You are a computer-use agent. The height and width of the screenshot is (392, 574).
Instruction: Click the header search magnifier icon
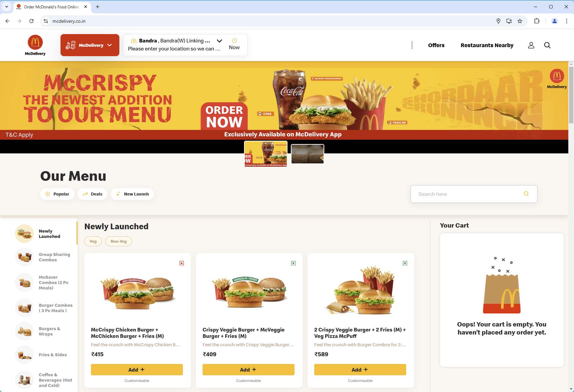[x=547, y=45]
